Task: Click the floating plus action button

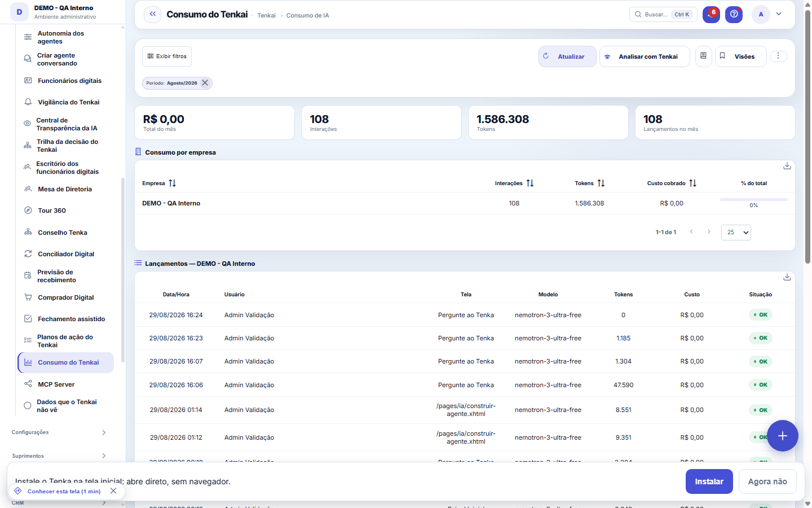Action: [x=783, y=436]
